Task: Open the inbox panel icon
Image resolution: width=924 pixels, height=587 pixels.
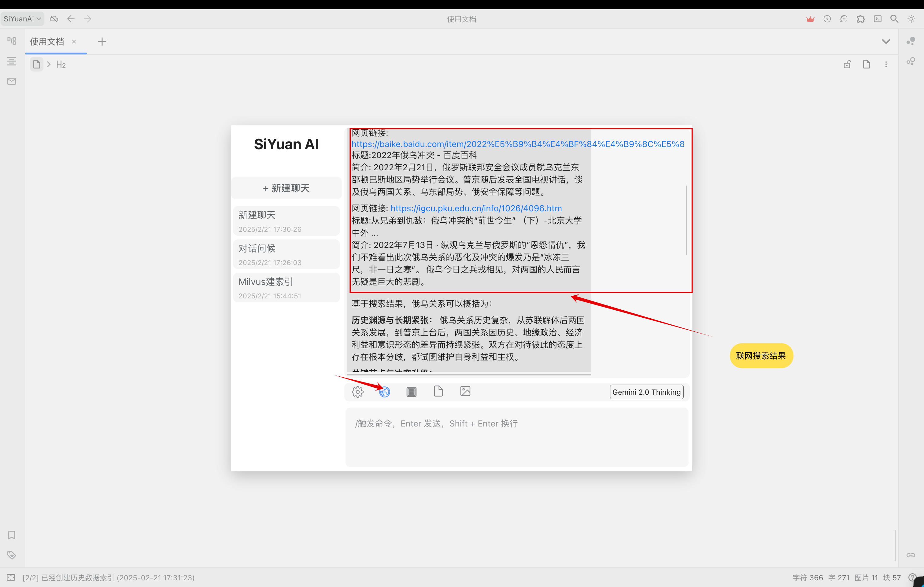Action: tap(11, 81)
